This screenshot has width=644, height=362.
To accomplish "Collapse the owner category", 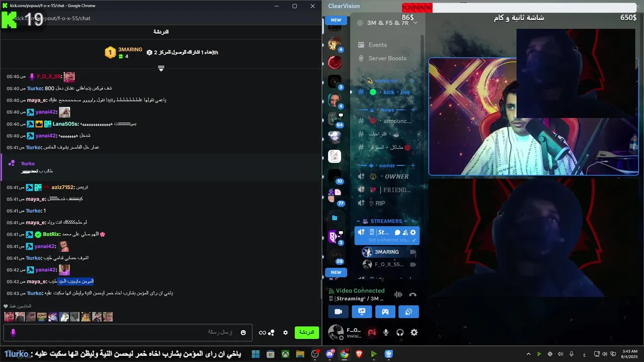I will [x=386, y=165].
